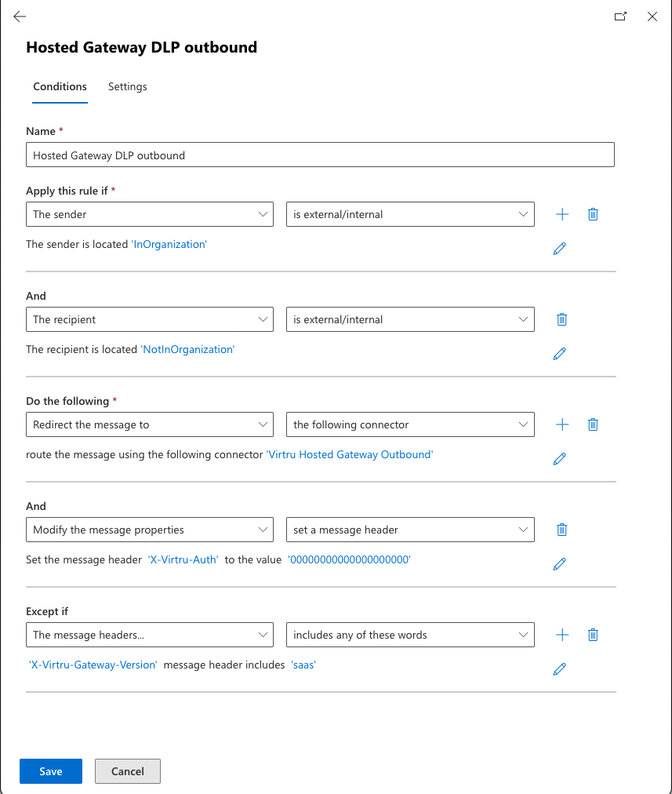Delete the recipient condition with trash icon
Image resolution: width=672 pixels, height=794 pixels.
click(x=562, y=319)
